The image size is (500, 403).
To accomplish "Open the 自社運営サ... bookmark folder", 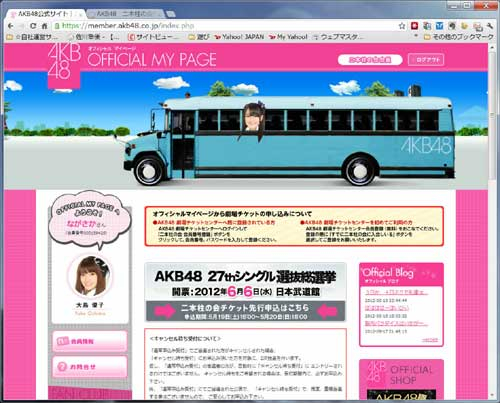I will pyautogui.click(x=33, y=37).
